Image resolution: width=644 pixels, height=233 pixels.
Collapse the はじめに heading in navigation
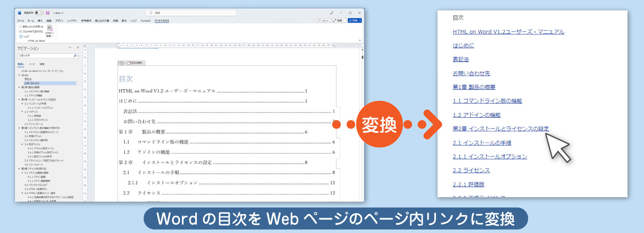pyautogui.click(x=19, y=75)
